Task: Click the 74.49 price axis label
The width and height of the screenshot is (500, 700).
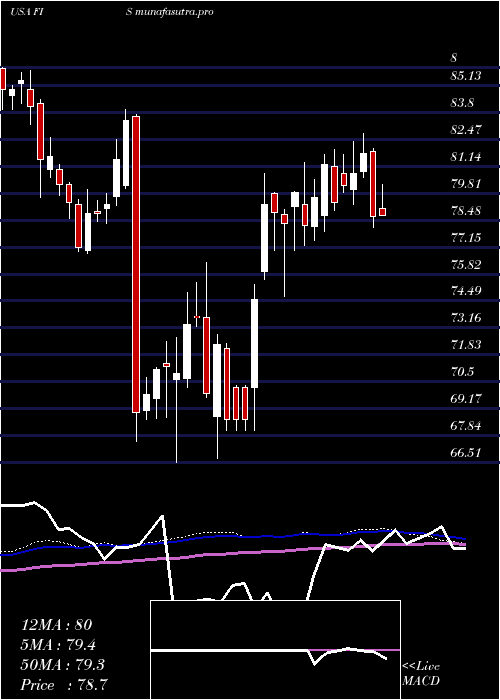Action: [466, 291]
